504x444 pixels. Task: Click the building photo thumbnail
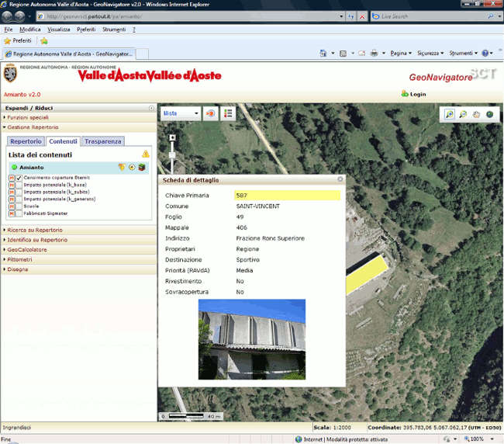click(x=252, y=338)
